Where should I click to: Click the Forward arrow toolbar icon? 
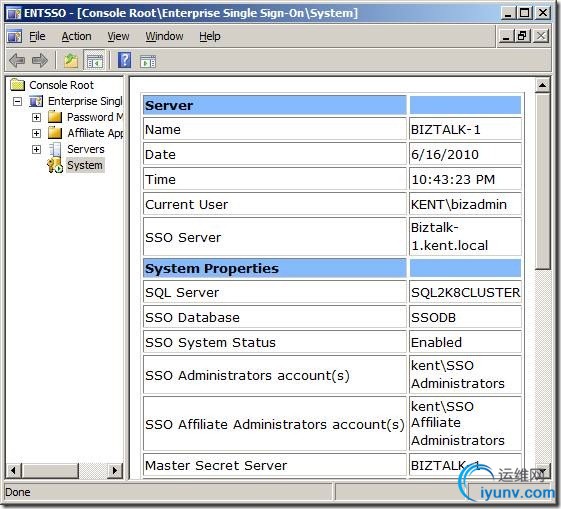(x=39, y=60)
